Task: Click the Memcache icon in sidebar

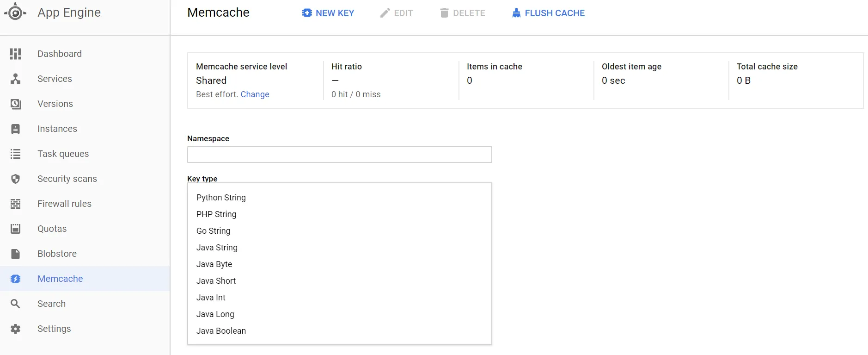Action: tap(16, 279)
